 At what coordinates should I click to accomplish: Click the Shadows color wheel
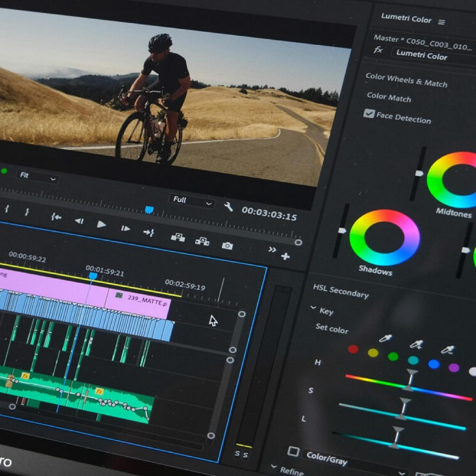tap(385, 238)
